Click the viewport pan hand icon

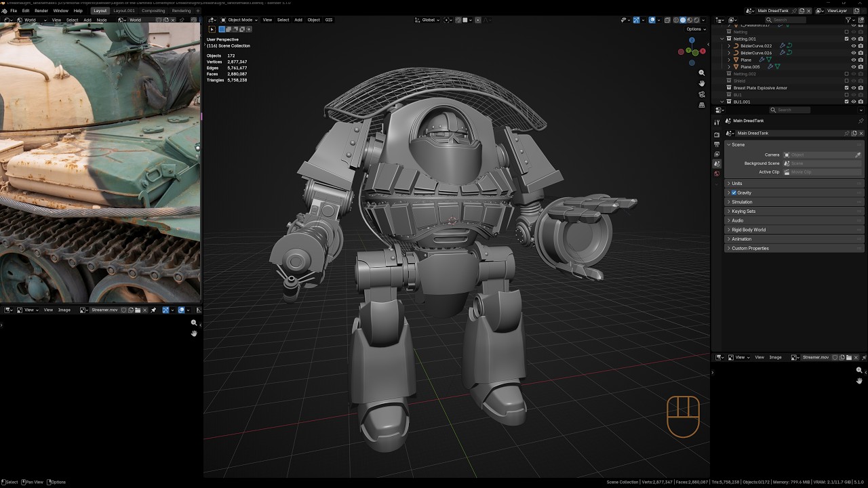point(702,83)
